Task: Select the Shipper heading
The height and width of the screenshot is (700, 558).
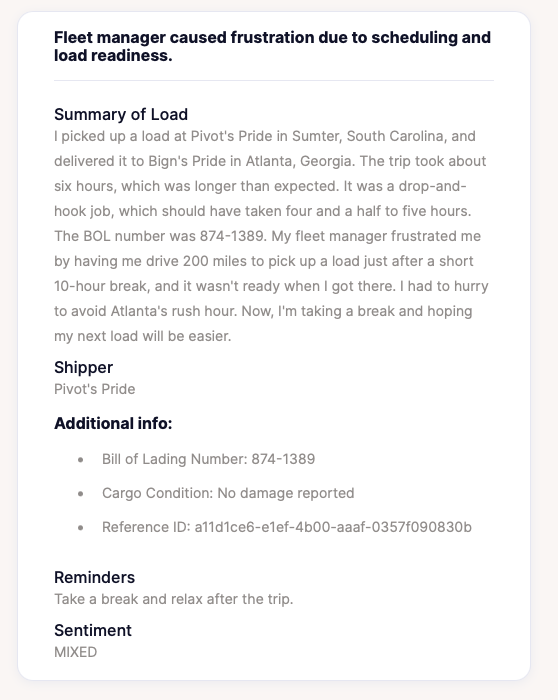Action: pyautogui.click(x=83, y=367)
